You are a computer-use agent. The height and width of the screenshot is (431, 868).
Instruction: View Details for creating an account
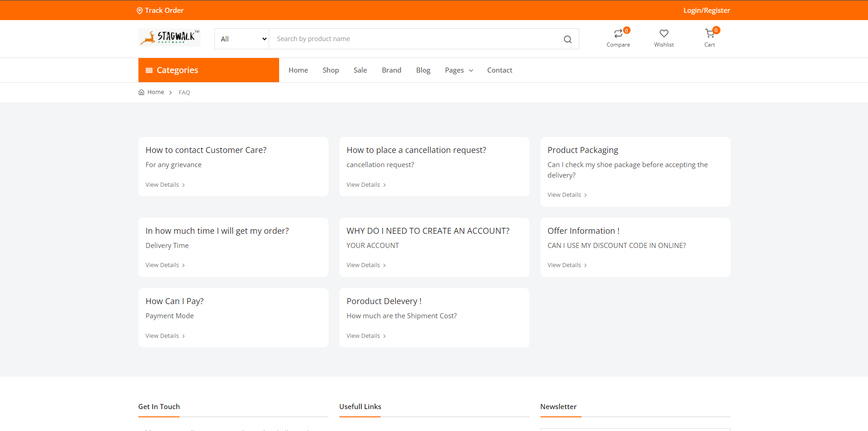[366, 265]
